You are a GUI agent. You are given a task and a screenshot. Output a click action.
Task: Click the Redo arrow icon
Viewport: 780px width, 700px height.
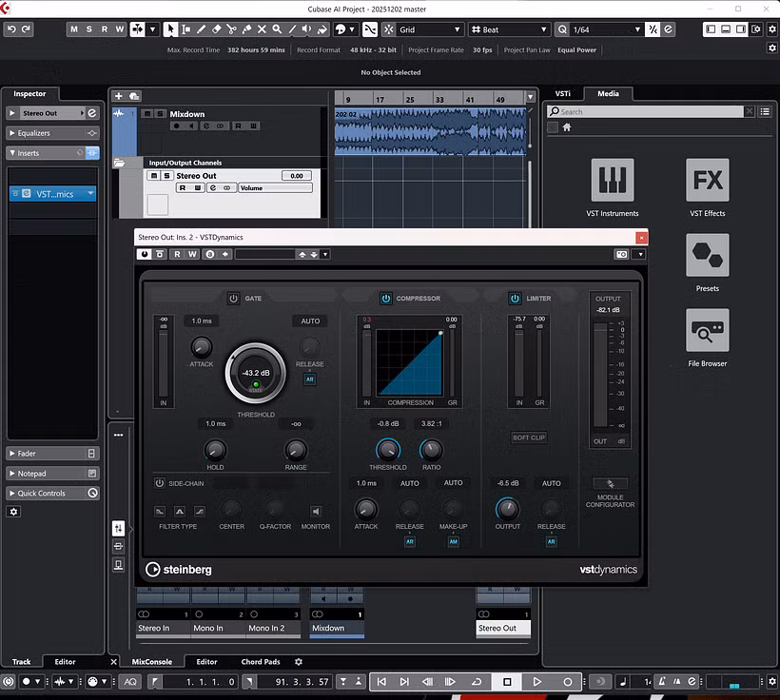point(27,29)
